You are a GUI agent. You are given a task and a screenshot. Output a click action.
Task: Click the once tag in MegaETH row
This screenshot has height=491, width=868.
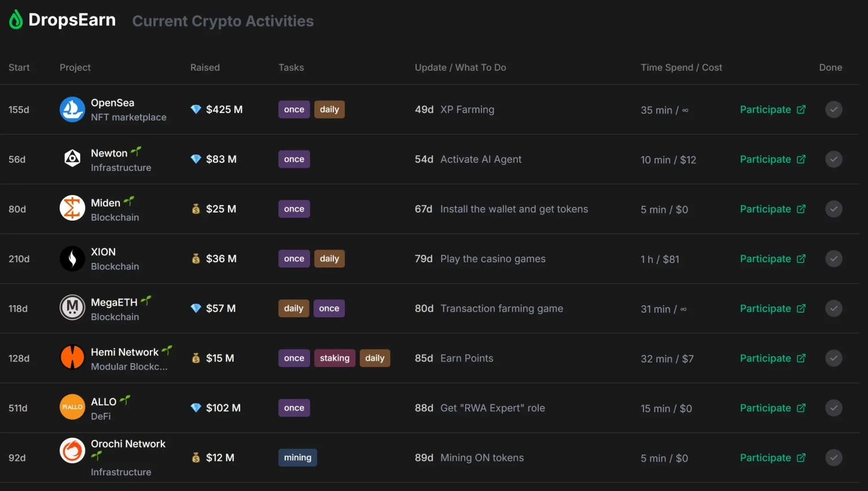coord(329,309)
